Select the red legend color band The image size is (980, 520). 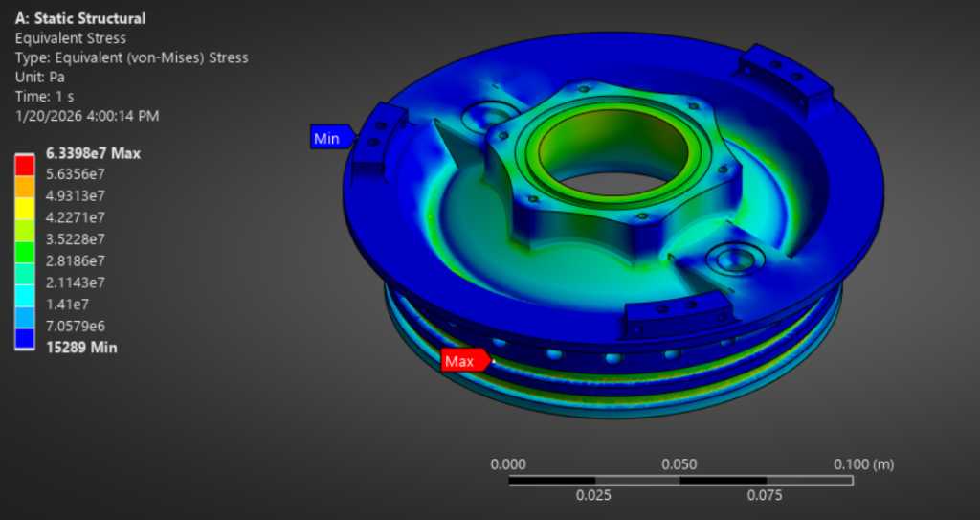tap(26, 163)
